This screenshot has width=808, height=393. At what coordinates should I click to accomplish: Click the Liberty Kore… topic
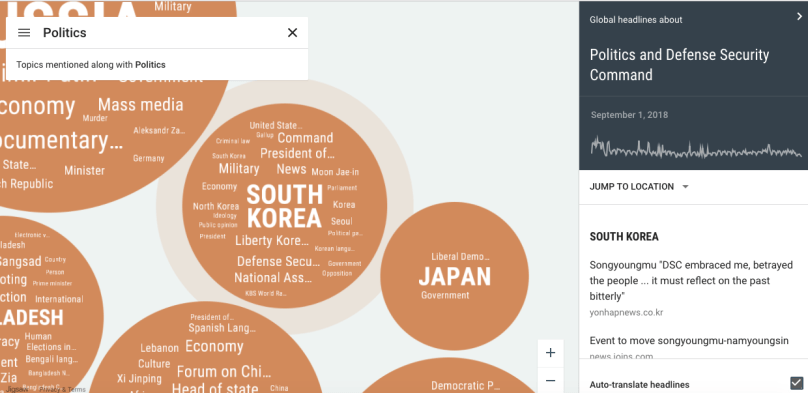tap(272, 241)
